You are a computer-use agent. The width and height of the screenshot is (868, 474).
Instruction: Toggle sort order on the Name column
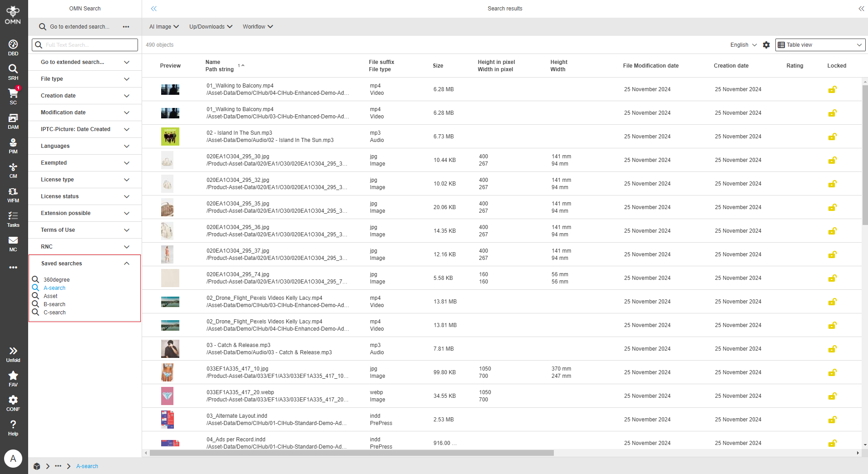pos(242,65)
